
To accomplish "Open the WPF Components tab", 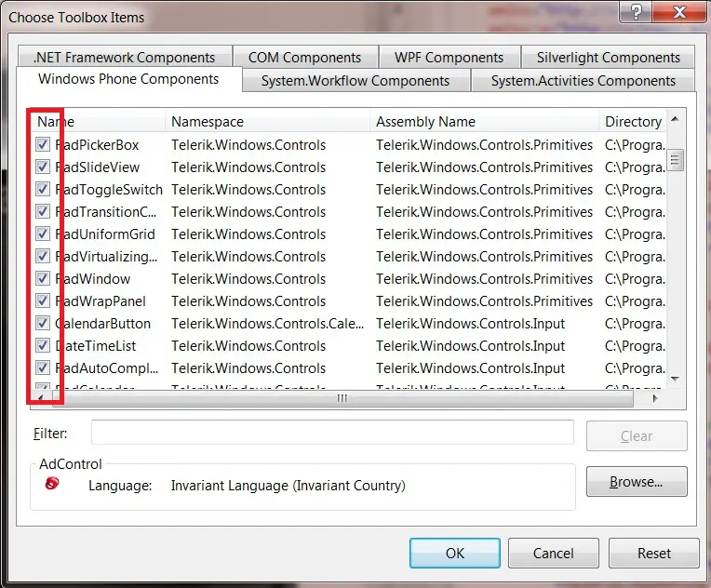I will [x=449, y=57].
